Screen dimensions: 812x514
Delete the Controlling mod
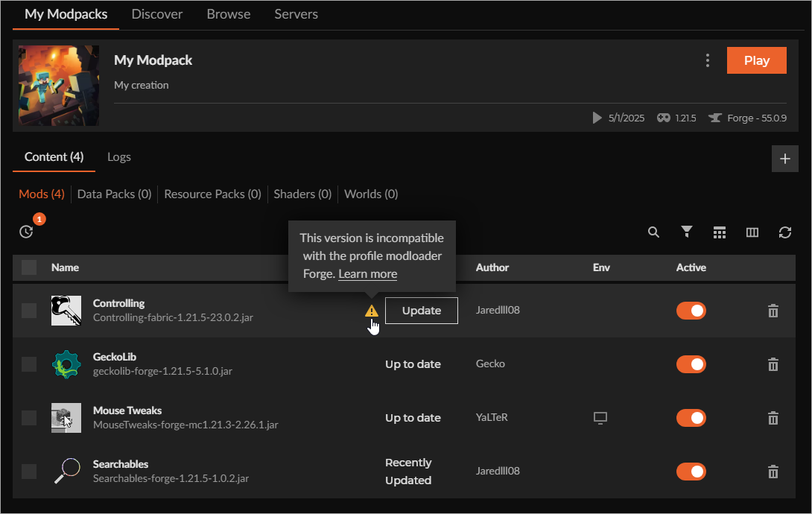773,311
